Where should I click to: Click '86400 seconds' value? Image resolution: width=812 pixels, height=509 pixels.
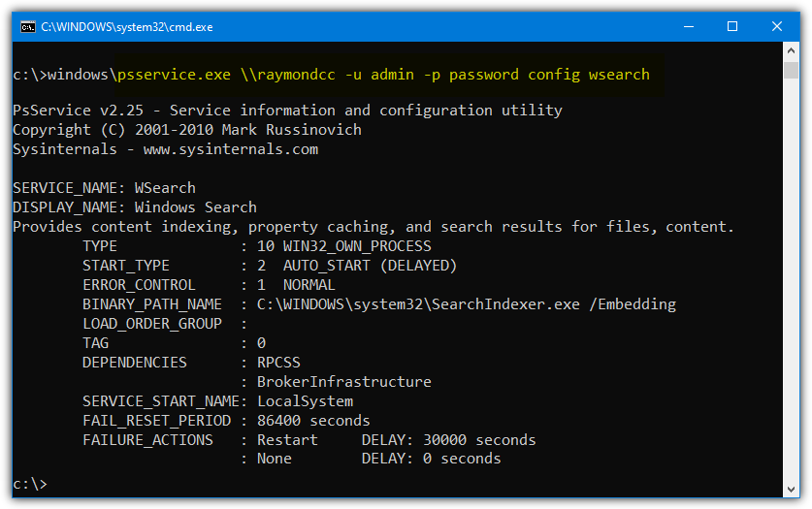[x=313, y=421]
